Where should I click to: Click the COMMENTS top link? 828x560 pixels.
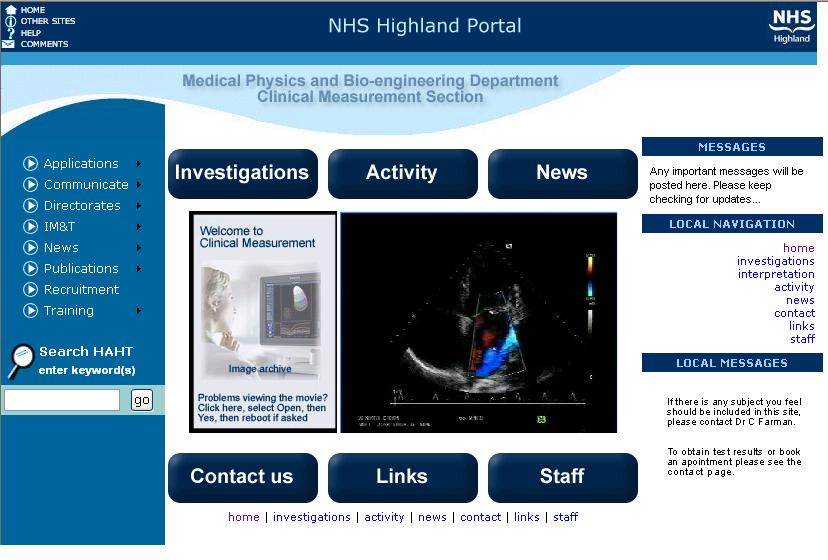(44, 44)
